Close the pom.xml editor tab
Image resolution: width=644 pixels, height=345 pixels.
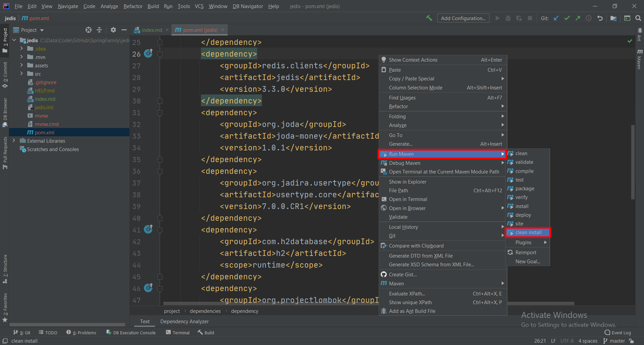pos(223,30)
